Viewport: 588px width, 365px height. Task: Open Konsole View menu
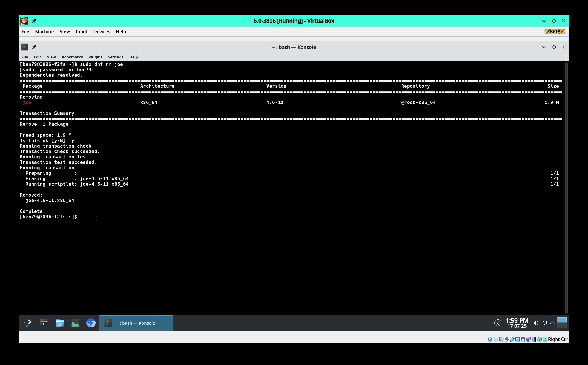pos(51,57)
